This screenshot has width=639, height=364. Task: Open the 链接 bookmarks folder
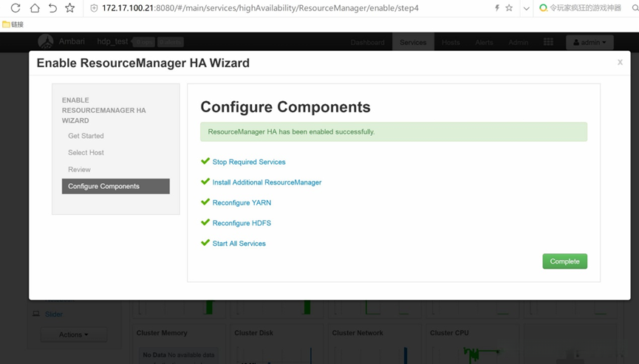[13, 24]
